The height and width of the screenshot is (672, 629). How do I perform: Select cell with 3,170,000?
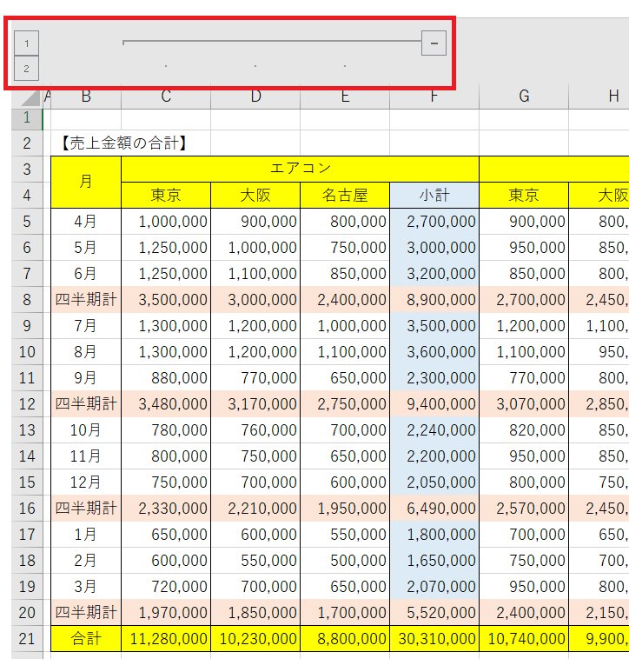click(x=255, y=403)
